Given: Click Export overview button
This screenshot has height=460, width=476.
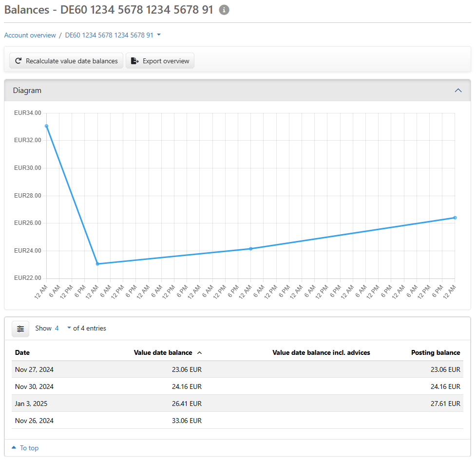Looking at the screenshot, I should click(160, 61).
